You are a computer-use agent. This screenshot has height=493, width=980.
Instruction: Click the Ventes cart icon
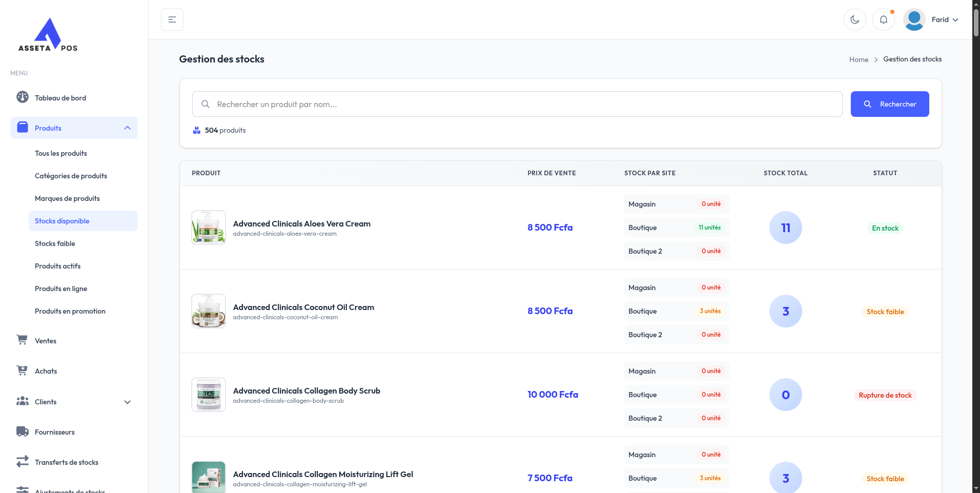tap(22, 340)
